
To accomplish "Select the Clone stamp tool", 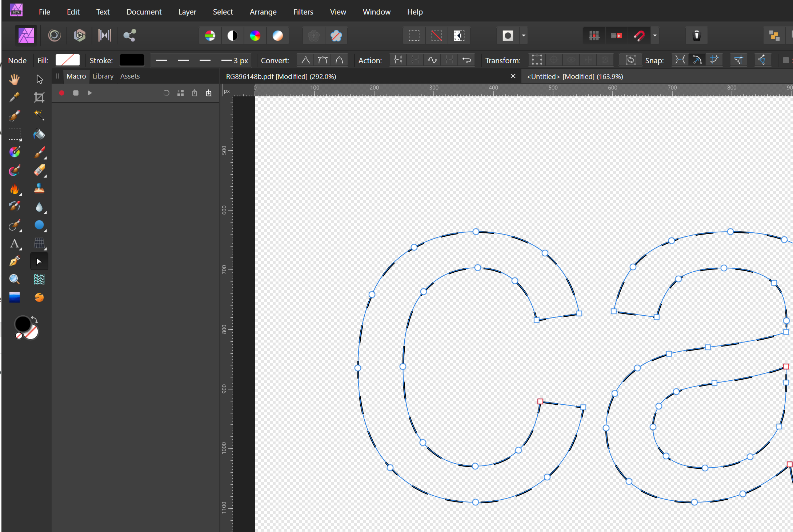I will 39,189.
